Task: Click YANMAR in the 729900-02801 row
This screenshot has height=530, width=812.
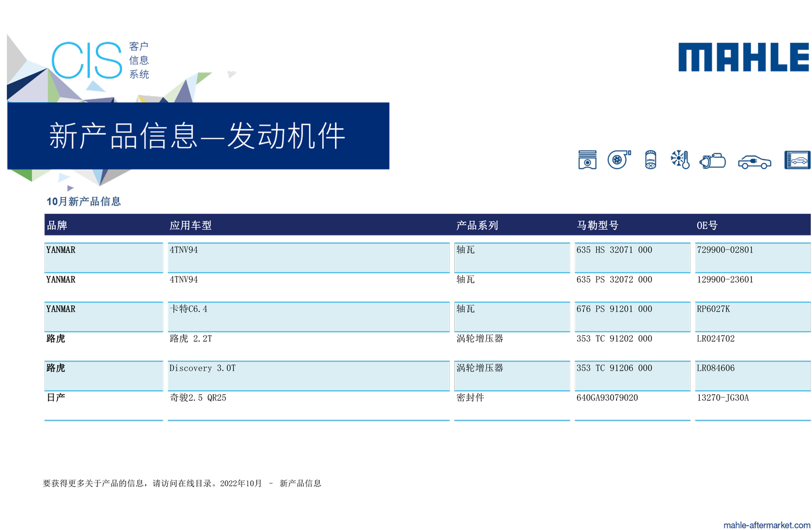Action: (x=61, y=250)
